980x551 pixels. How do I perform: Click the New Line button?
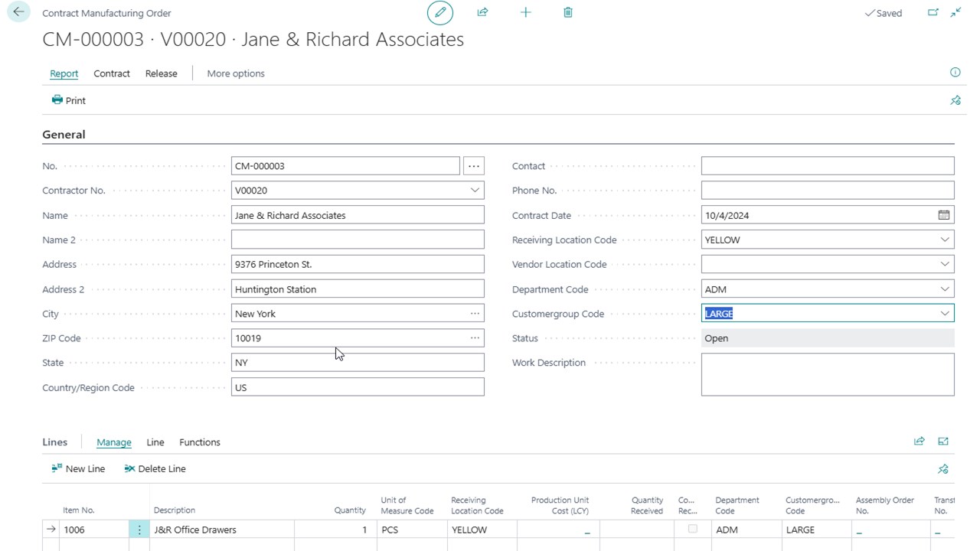coord(78,468)
